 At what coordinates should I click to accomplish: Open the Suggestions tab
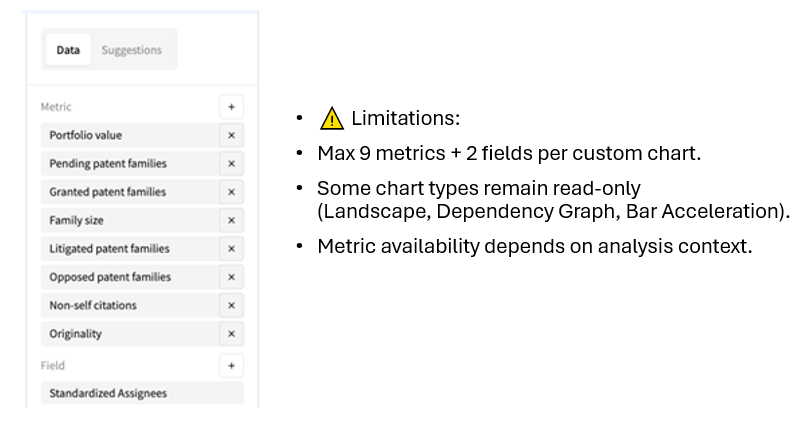click(131, 50)
